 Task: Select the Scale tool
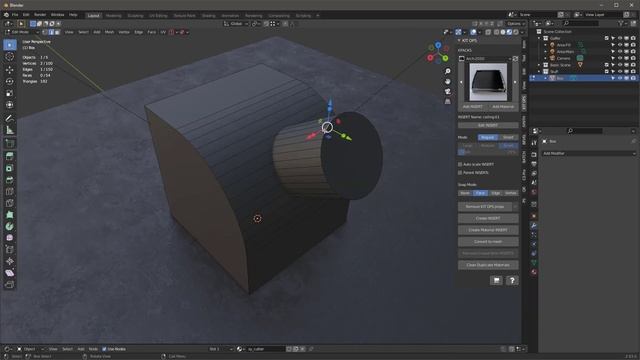pyautogui.click(x=10, y=93)
